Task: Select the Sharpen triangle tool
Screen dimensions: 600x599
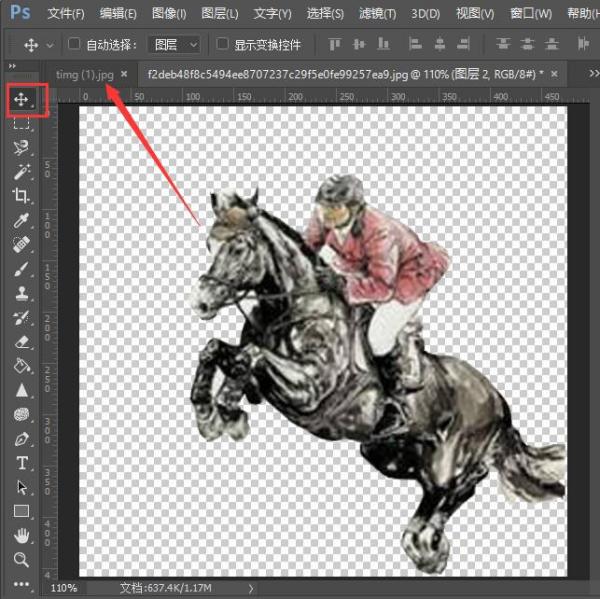Action: pyautogui.click(x=22, y=390)
